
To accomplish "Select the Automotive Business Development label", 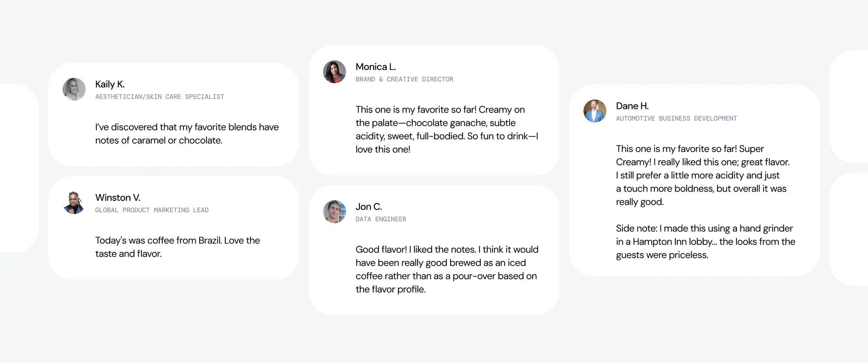I will click(676, 119).
